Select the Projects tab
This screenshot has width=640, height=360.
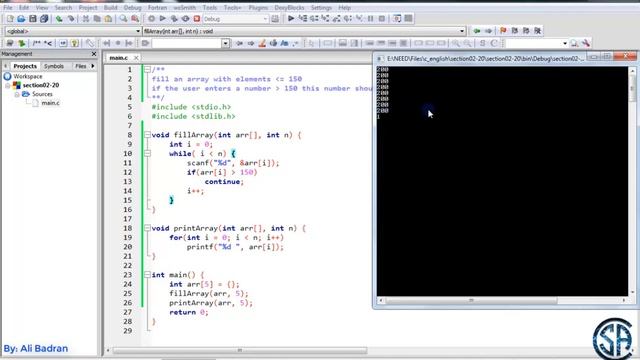coord(25,66)
